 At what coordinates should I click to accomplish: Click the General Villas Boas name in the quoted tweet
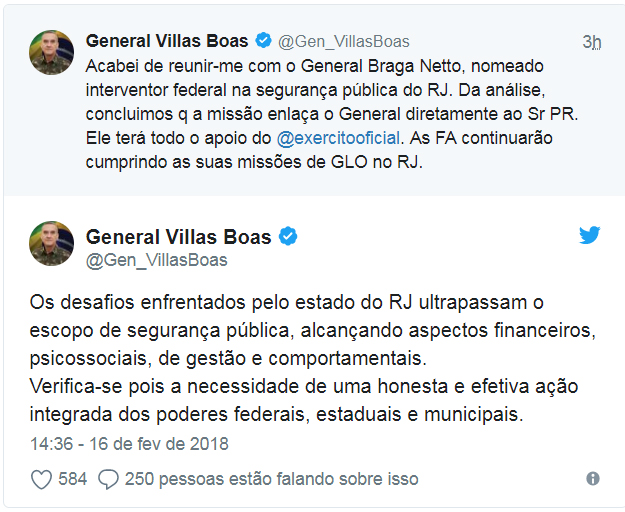coord(168,41)
